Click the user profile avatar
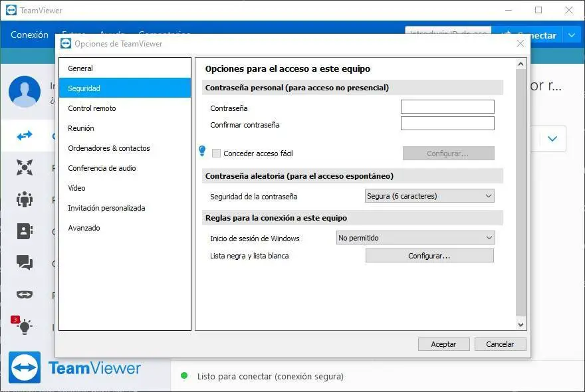 pos(25,92)
